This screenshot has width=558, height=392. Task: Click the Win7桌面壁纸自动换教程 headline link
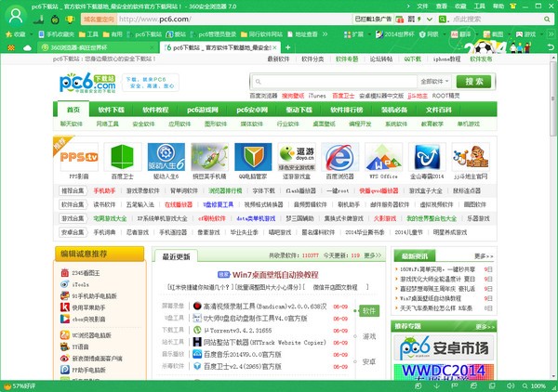275,275
